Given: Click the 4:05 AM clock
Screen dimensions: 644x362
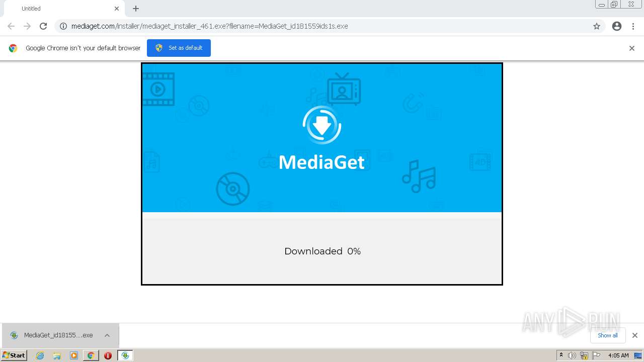Looking at the screenshot, I should pyautogui.click(x=618, y=355).
